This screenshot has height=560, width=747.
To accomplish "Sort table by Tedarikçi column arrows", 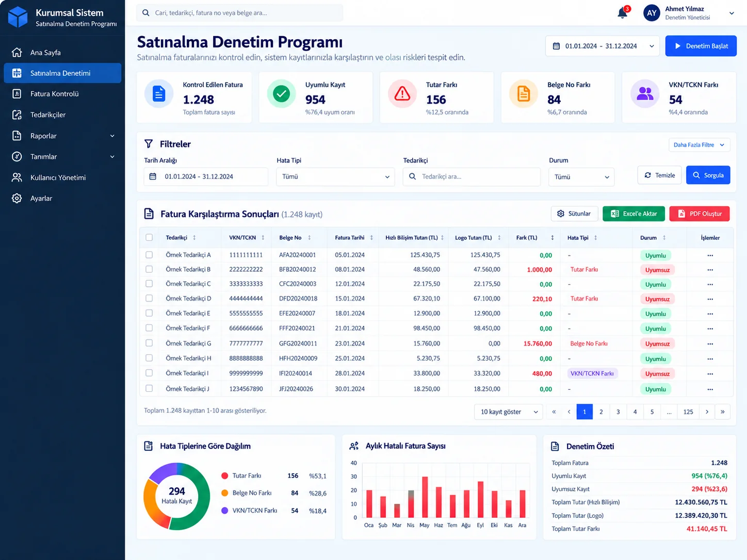I will tap(194, 238).
